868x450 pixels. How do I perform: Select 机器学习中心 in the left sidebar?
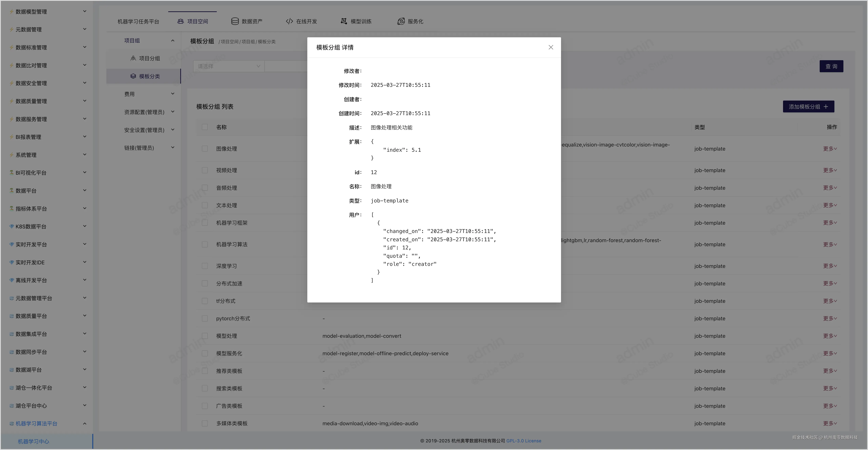pos(33,441)
